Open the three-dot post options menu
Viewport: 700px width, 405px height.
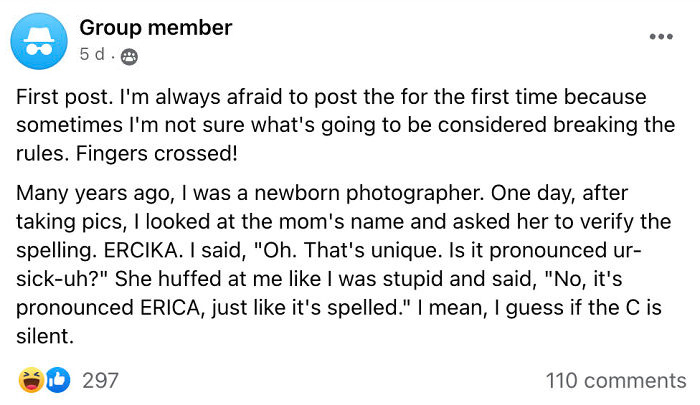tap(661, 37)
